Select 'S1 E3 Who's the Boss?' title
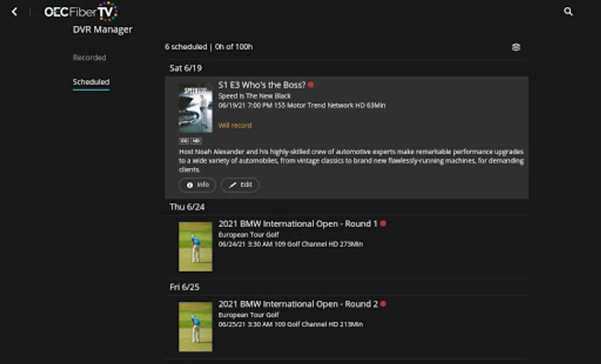The image size is (601, 364). point(262,85)
